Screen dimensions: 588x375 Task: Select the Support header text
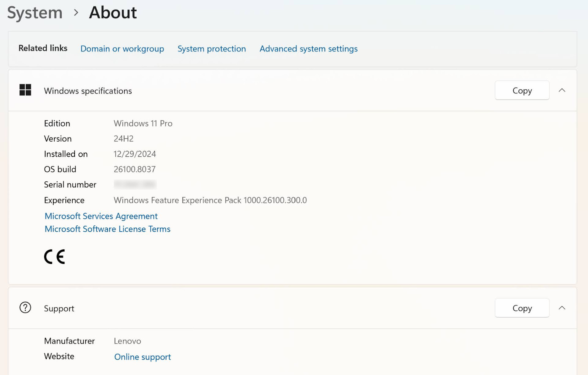(x=59, y=308)
